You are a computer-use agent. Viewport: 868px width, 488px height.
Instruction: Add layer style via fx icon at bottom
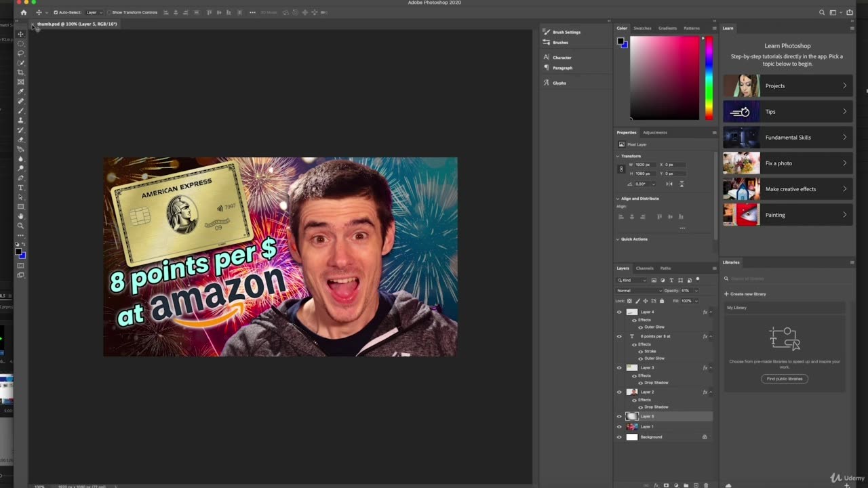tap(656, 485)
